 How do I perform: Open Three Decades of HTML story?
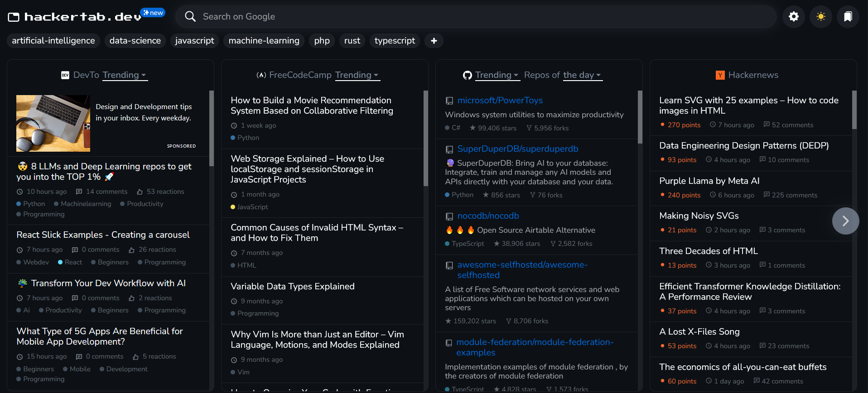coord(709,251)
